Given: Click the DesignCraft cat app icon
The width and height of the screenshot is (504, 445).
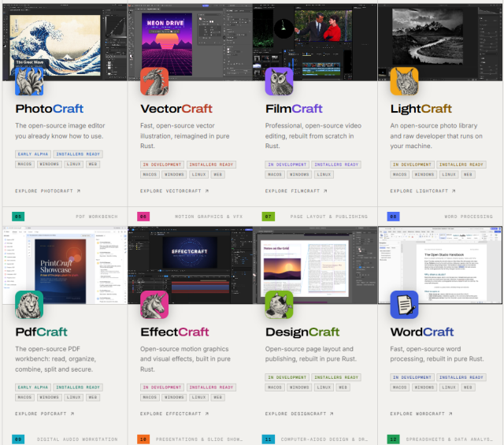Looking at the screenshot, I should (x=279, y=305).
